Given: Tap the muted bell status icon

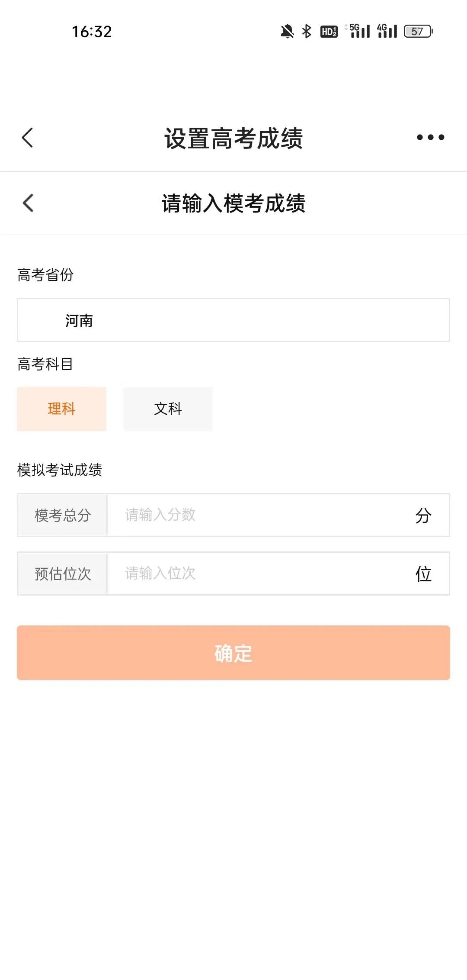Looking at the screenshot, I should click(x=287, y=31).
